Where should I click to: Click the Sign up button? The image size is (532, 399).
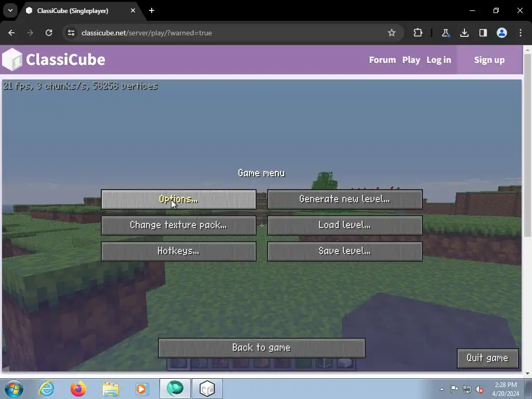pyautogui.click(x=489, y=60)
